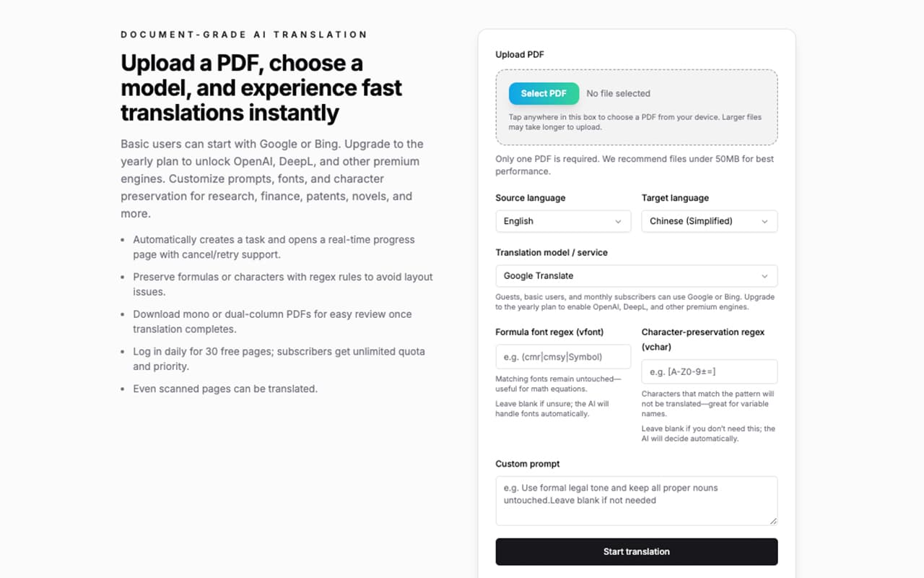This screenshot has width=924, height=578.
Task: Select Chinese (Simplified) as the target language
Action: (709, 221)
